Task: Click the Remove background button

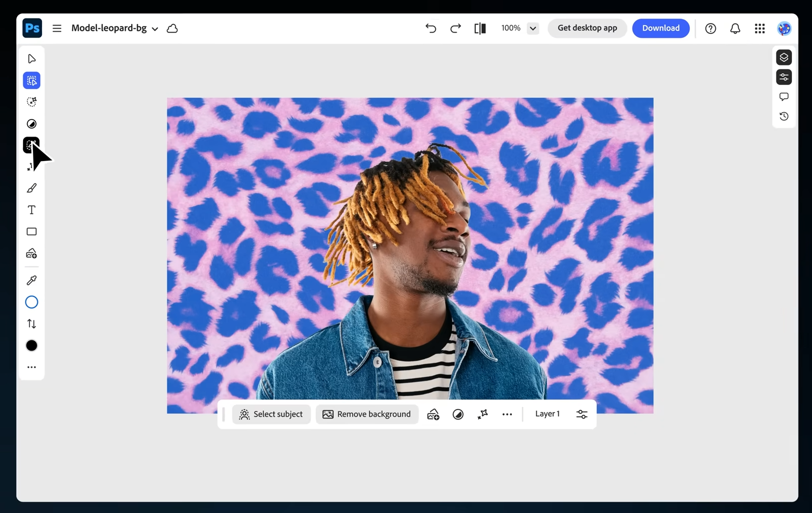Action: coord(367,414)
